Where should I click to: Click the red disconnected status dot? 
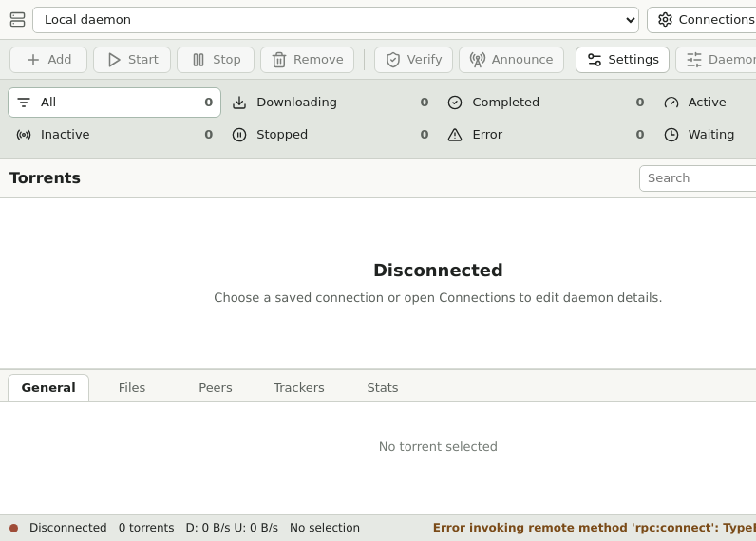[14, 528]
